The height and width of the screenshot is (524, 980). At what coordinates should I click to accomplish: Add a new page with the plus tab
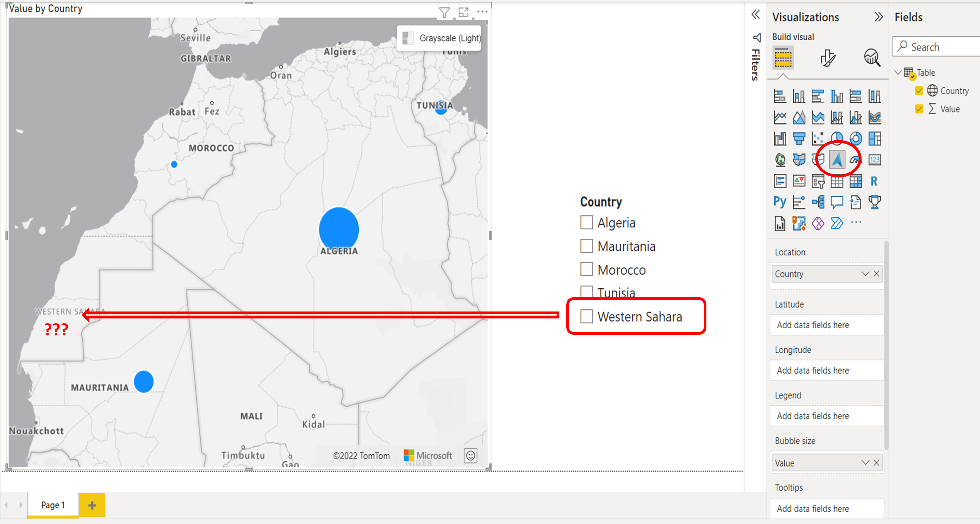click(92, 505)
